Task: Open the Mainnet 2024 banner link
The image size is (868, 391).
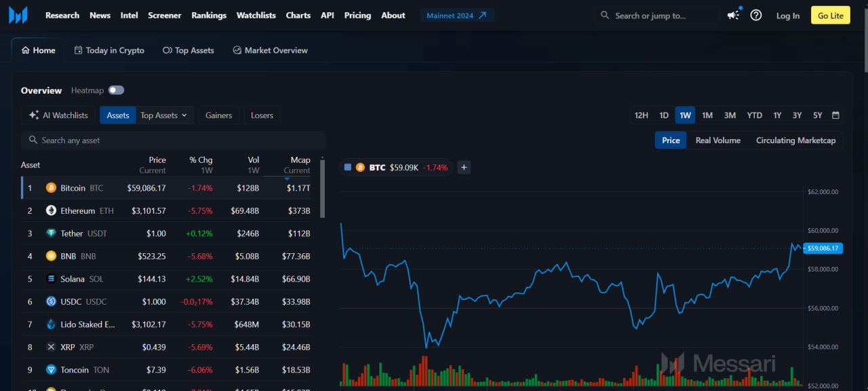Action: tap(457, 15)
